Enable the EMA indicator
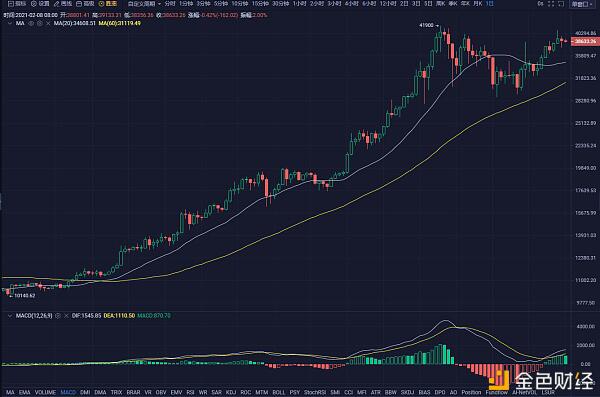 (x=24, y=392)
